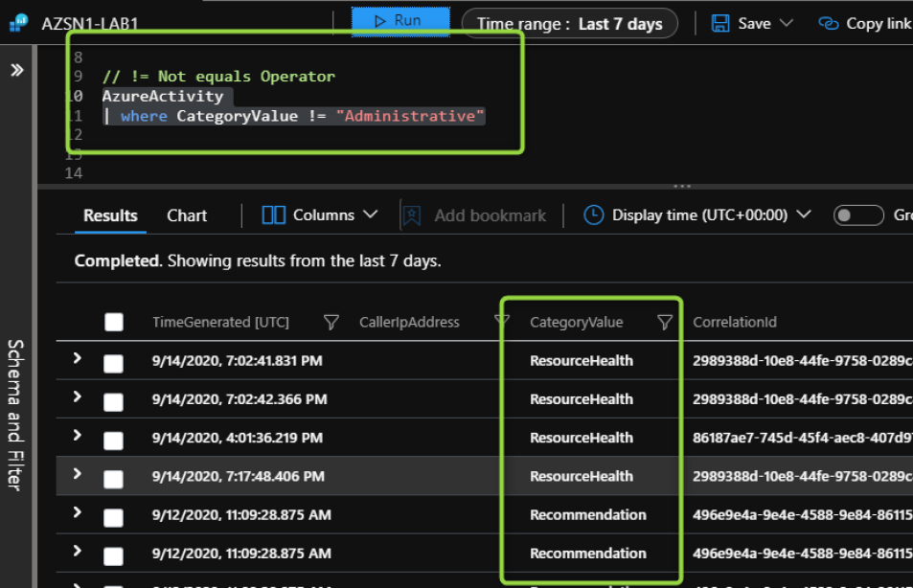Sort by TimeGenerated [UTC] header

[x=220, y=322]
